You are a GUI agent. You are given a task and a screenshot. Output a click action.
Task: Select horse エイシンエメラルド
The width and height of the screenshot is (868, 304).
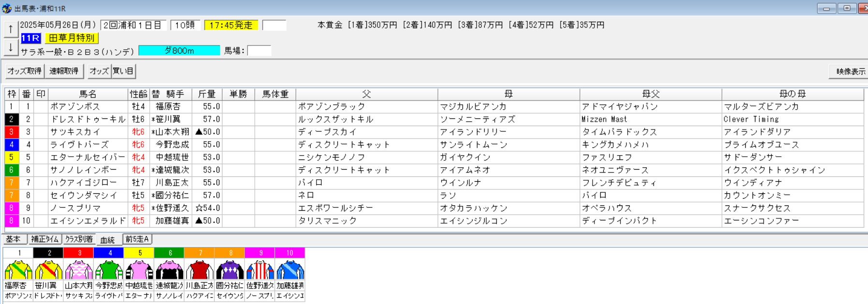point(88,220)
